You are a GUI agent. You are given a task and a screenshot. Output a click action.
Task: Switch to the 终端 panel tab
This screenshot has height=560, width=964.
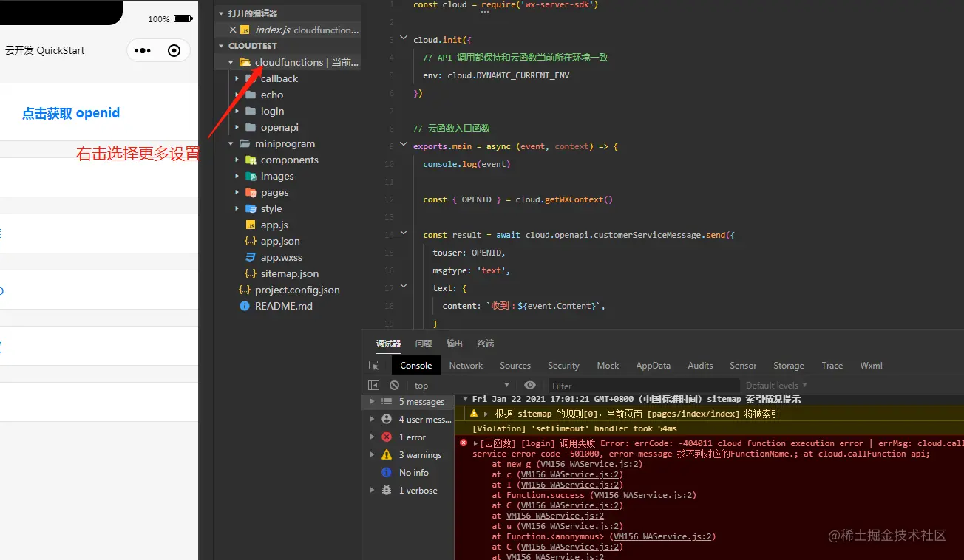[x=486, y=344]
